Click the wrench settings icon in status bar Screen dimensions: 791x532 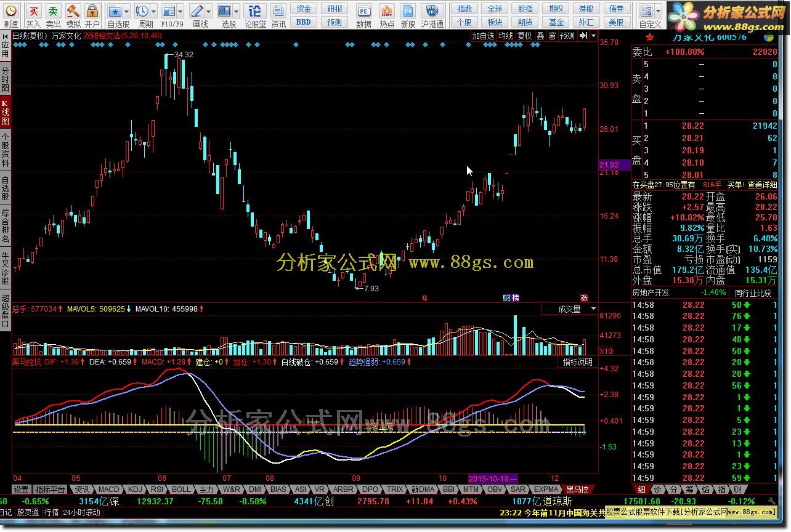[x=771, y=502]
